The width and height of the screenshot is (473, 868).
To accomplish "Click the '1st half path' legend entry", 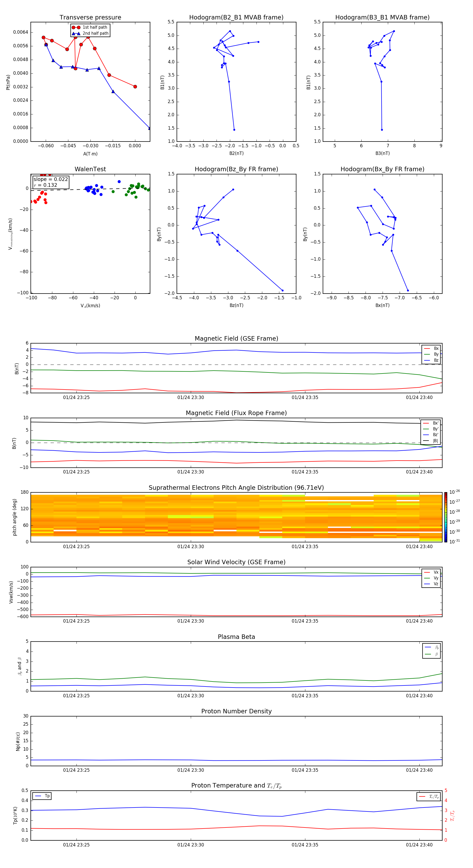I will pyautogui.click(x=90, y=27).
